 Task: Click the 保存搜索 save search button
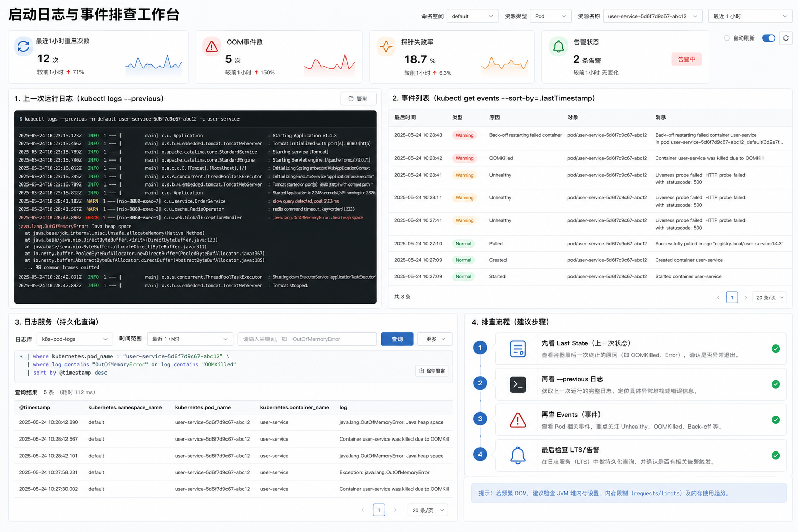pyautogui.click(x=432, y=371)
